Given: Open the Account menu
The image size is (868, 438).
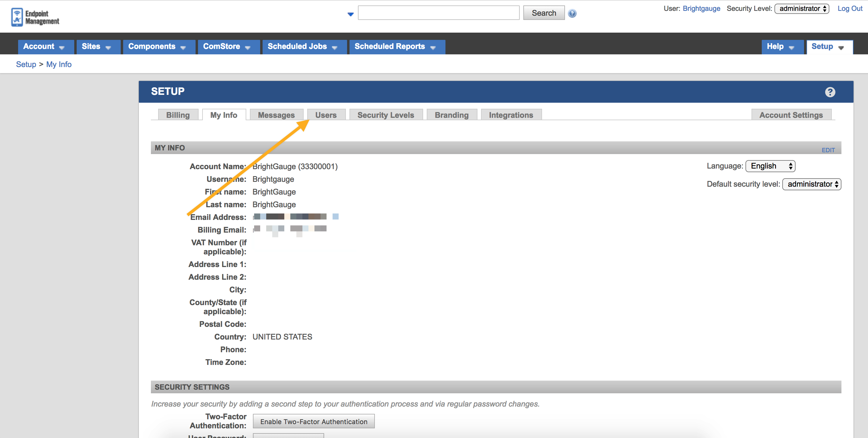Looking at the screenshot, I should pyautogui.click(x=46, y=47).
